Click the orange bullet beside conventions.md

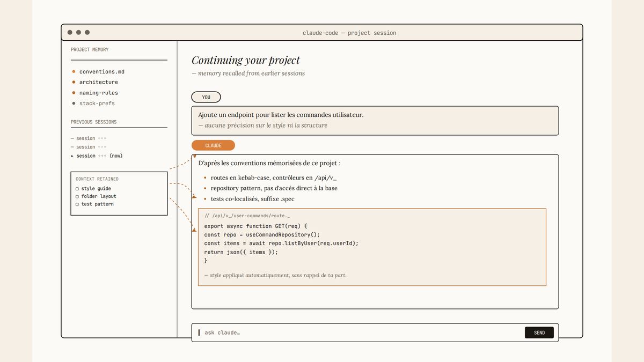coord(74,71)
